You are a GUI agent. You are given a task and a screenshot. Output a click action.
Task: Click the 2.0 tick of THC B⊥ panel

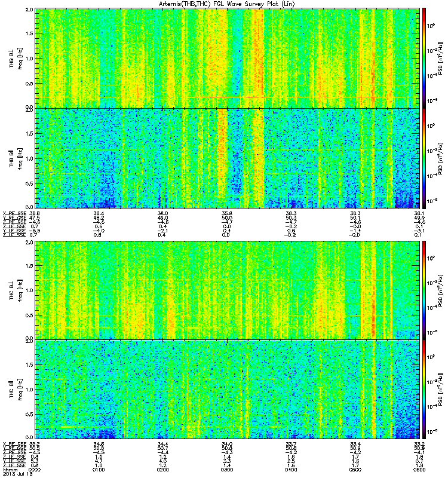pyautogui.click(x=30, y=243)
